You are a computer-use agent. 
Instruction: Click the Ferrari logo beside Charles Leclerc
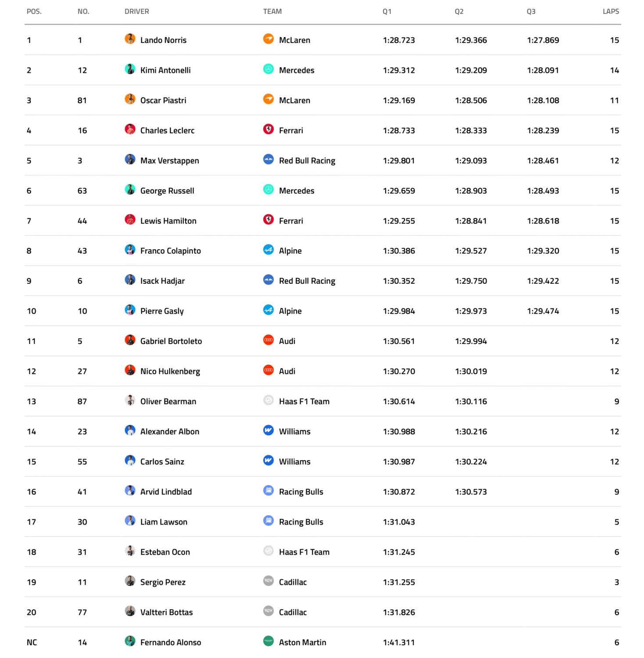tap(268, 129)
